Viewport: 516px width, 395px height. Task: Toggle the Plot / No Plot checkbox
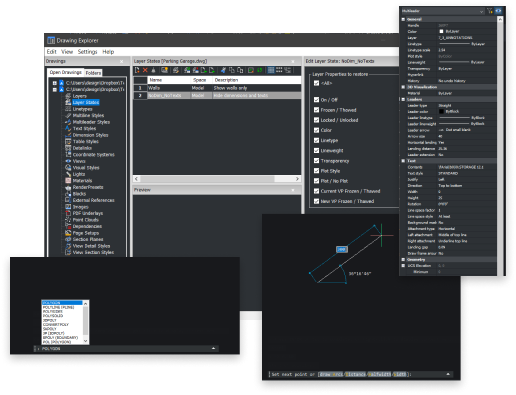click(x=316, y=181)
